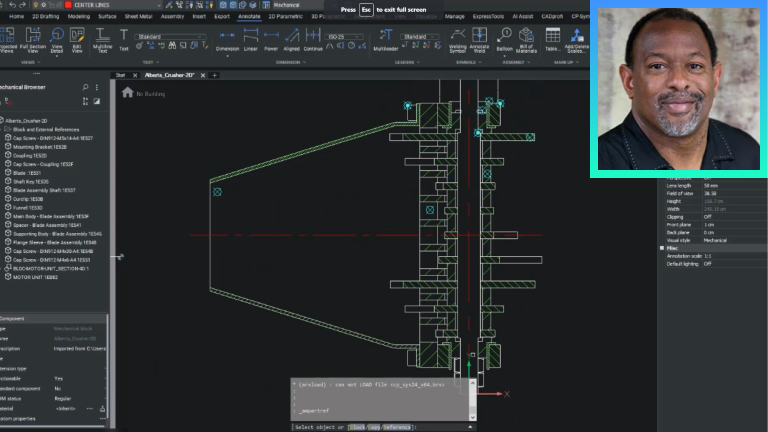Open the Assembly ribbon tab
768x432 pixels.
click(x=173, y=16)
